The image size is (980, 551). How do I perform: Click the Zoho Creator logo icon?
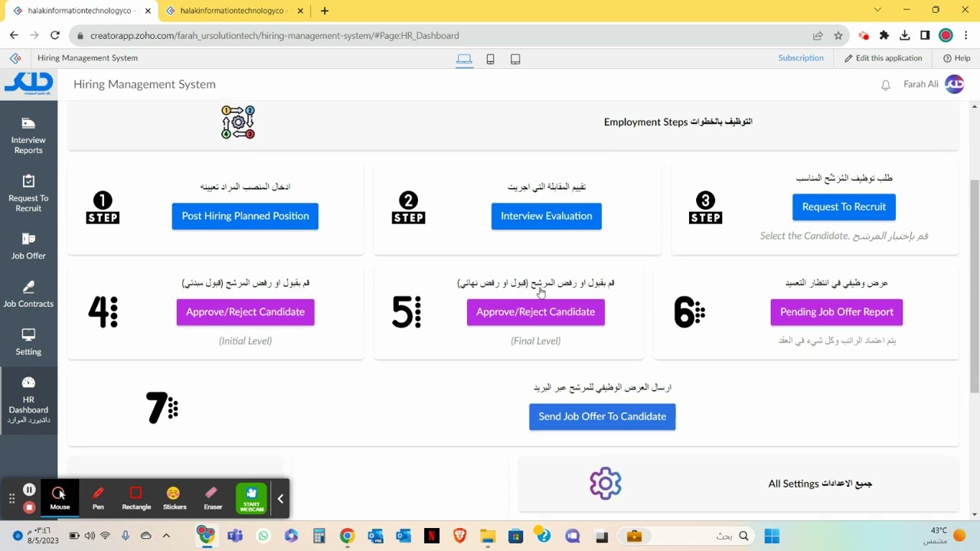[x=15, y=58]
